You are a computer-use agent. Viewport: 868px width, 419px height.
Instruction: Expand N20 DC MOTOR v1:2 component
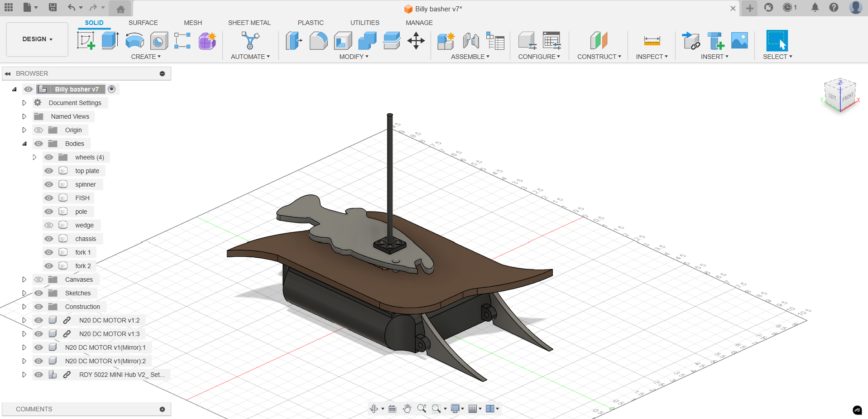coord(24,320)
